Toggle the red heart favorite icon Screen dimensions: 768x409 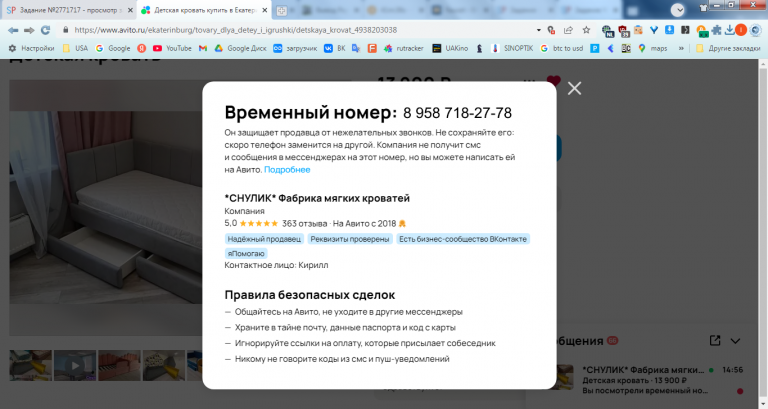coord(553,81)
